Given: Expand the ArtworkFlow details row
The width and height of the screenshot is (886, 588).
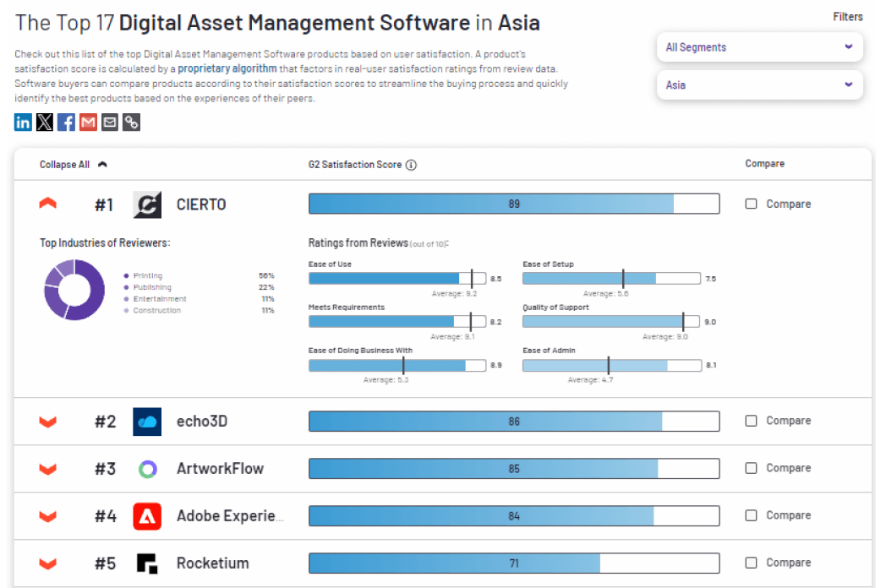Looking at the screenshot, I should tap(48, 469).
